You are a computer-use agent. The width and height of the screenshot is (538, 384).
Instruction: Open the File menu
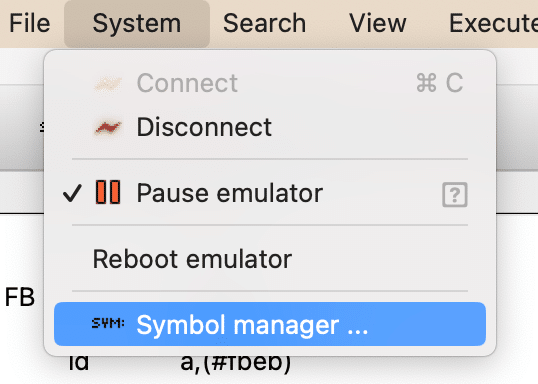tap(30, 23)
